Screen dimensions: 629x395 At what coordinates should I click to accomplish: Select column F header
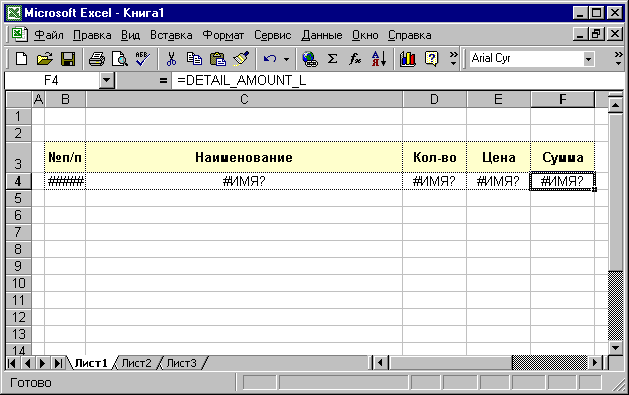[562, 99]
